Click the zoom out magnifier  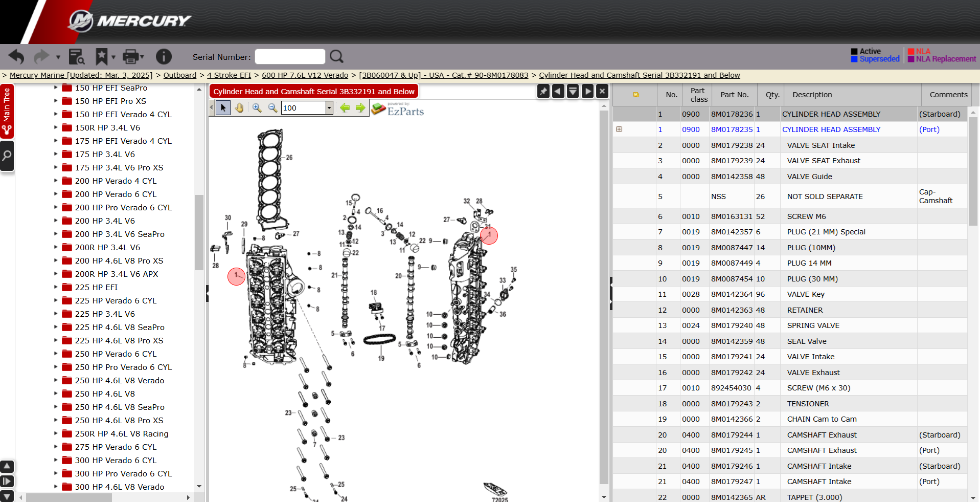click(x=272, y=107)
